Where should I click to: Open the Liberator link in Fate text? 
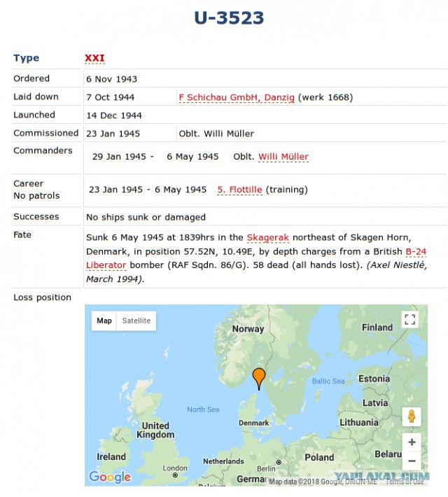(x=106, y=265)
